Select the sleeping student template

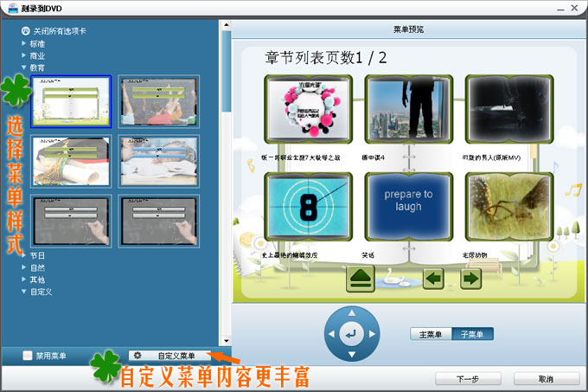(x=158, y=161)
